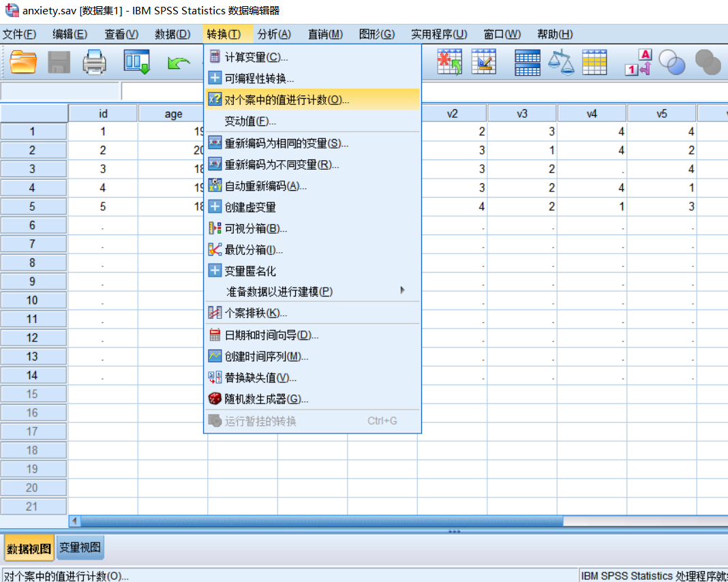Click the Save file floppy disk icon
The image size is (728, 582).
click(59, 62)
